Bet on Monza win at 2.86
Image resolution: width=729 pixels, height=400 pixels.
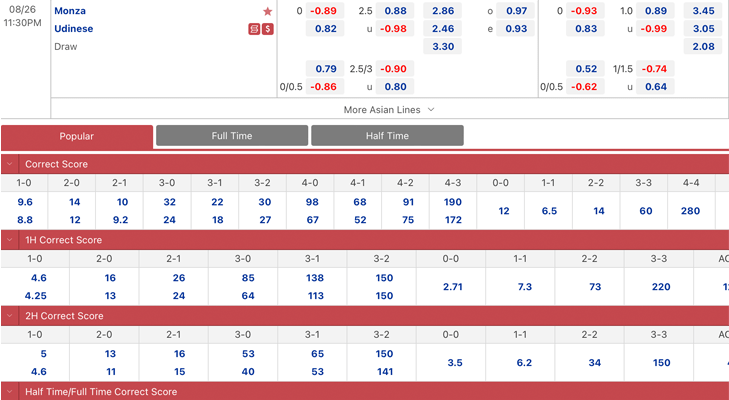[x=443, y=11]
